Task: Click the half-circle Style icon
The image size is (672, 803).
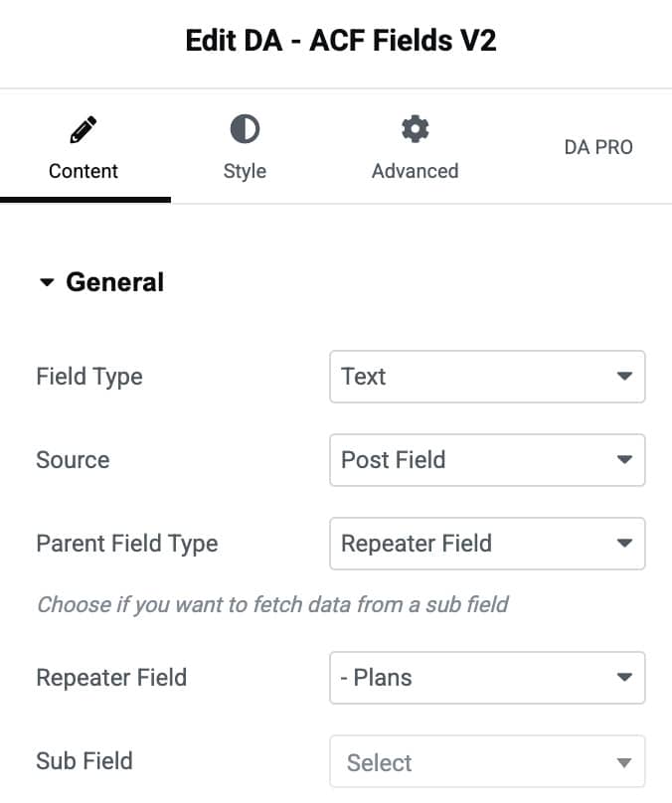Action: (245, 129)
